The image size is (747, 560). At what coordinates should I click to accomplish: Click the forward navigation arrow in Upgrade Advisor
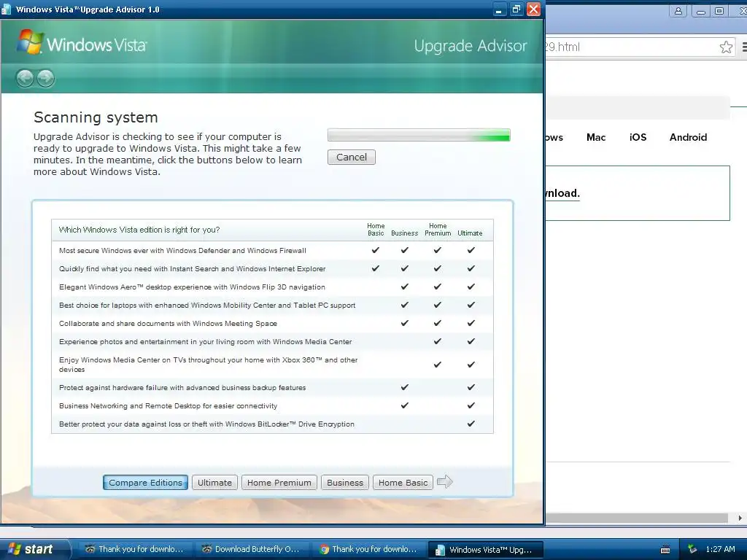[46, 78]
